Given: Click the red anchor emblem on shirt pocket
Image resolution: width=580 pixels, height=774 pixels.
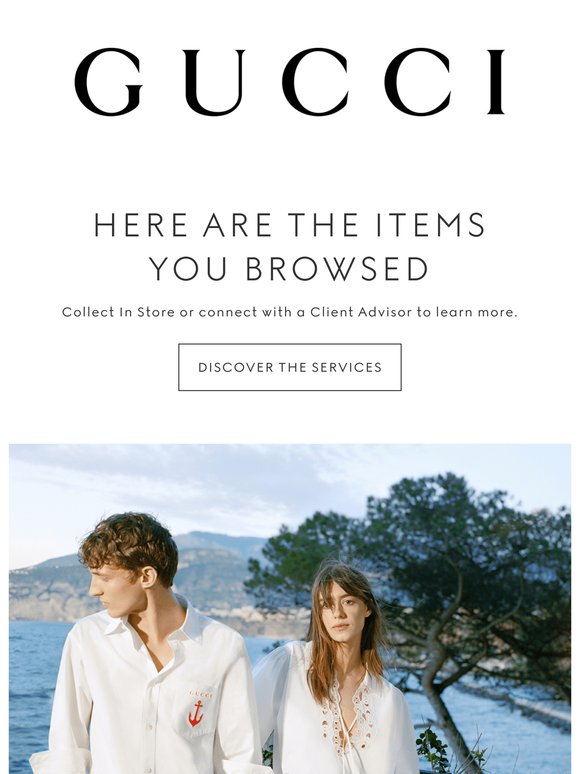Looking at the screenshot, I should pyautogui.click(x=196, y=714).
